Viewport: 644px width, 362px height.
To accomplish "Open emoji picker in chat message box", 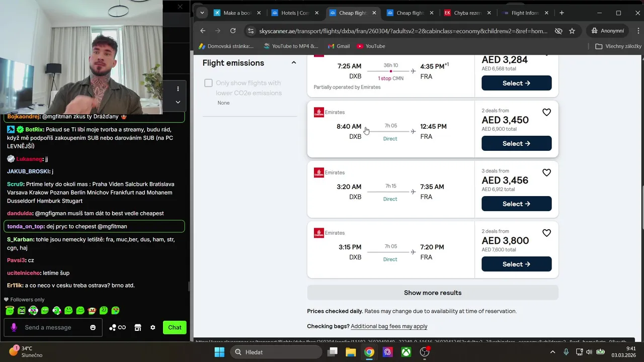I will [93, 327].
